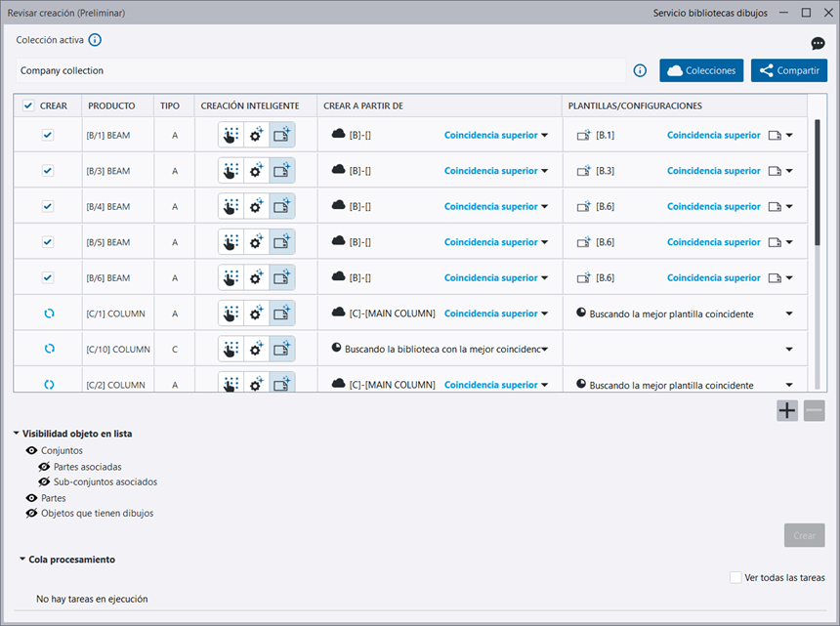Click the info icon beside Colección activa
Image resolution: width=840 pixels, height=626 pixels.
pyautogui.click(x=95, y=40)
